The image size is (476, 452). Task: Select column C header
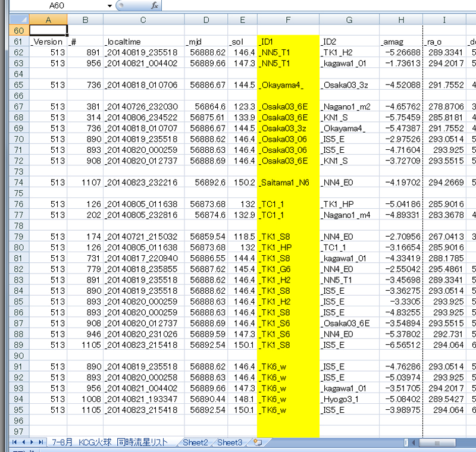pyautogui.click(x=143, y=20)
